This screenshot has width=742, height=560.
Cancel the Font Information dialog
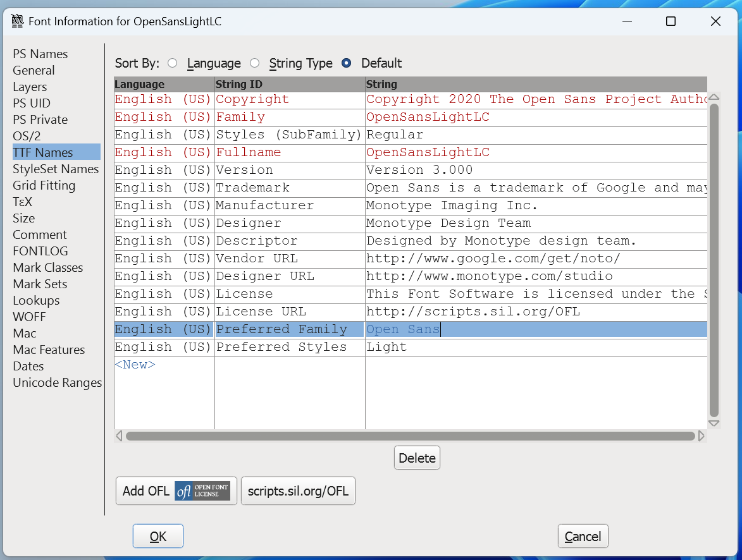click(583, 537)
